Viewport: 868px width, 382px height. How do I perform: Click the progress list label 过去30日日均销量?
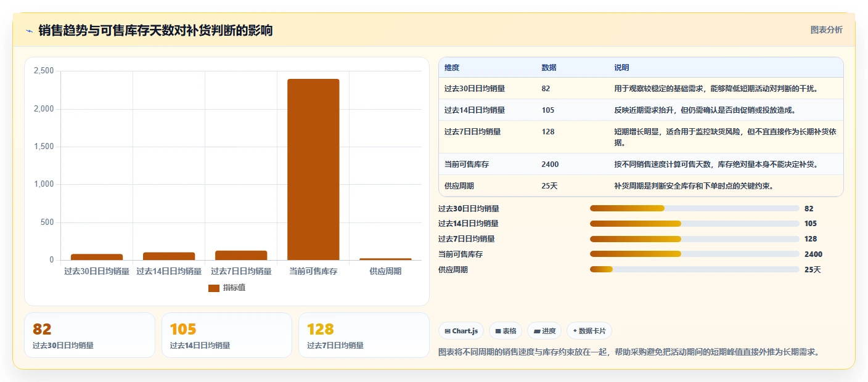469,208
